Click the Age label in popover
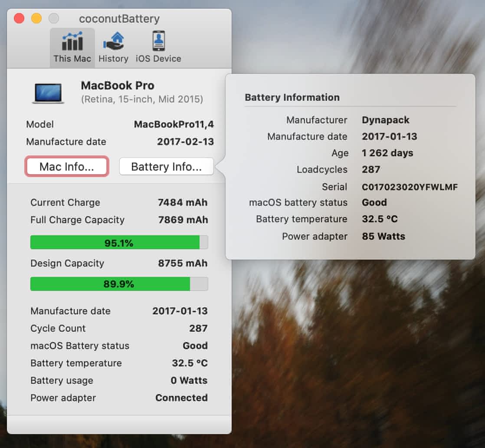485x448 pixels. [340, 153]
